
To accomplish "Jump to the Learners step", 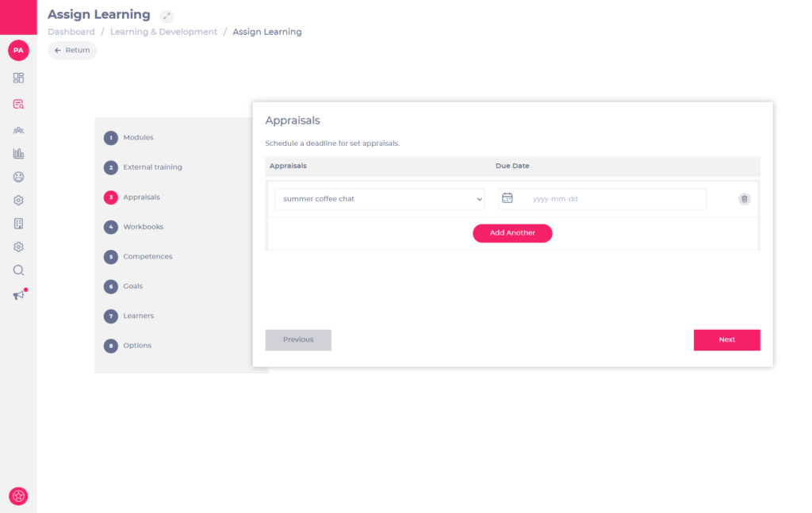I will [x=138, y=316].
